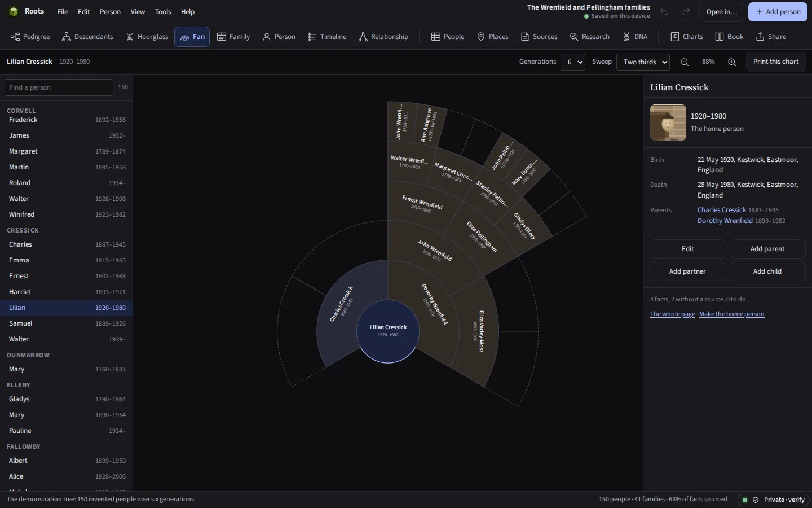Select Samuel 1889–1926 in the list

67,323
